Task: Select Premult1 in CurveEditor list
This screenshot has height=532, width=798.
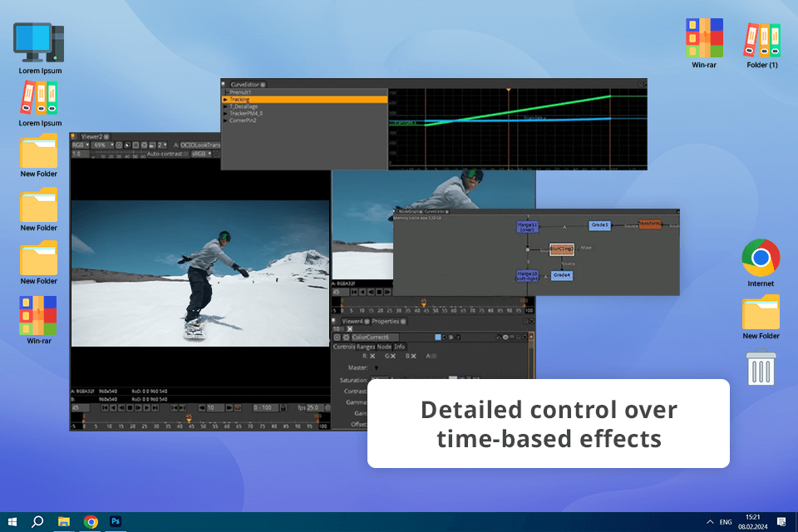Action: click(241, 92)
